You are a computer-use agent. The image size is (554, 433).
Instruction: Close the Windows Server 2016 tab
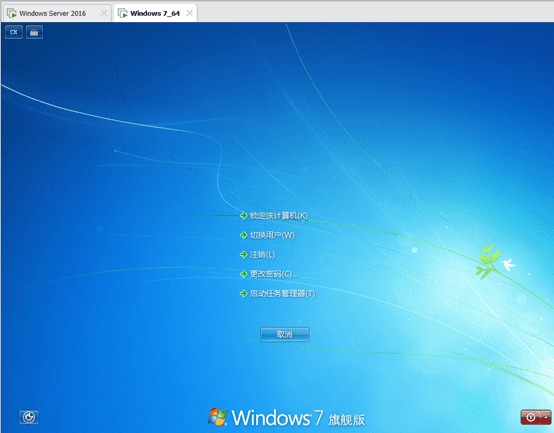point(104,13)
